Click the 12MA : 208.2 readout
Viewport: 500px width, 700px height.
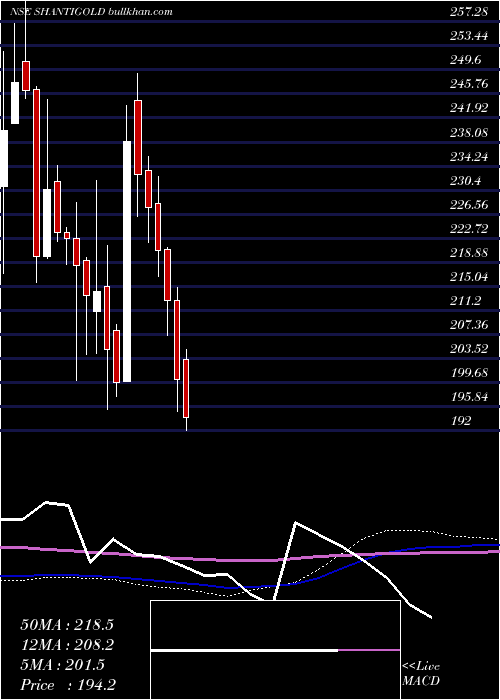67,645
